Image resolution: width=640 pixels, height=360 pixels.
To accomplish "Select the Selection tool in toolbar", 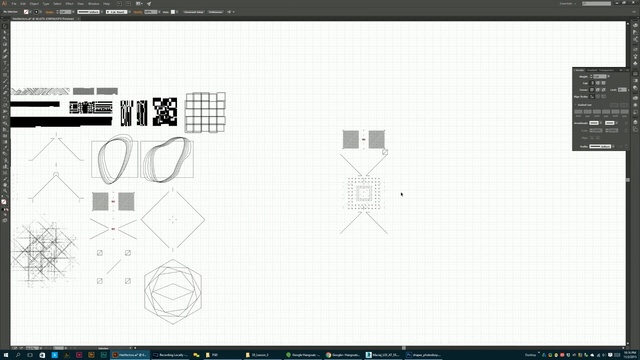I will tap(5, 26).
